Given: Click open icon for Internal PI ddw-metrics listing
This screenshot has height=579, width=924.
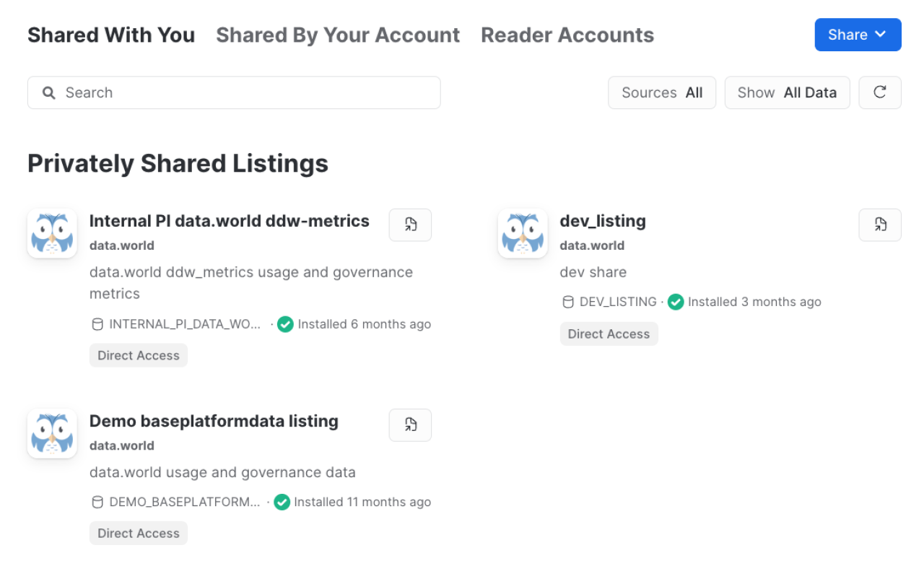Looking at the screenshot, I should click(x=410, y=225).
